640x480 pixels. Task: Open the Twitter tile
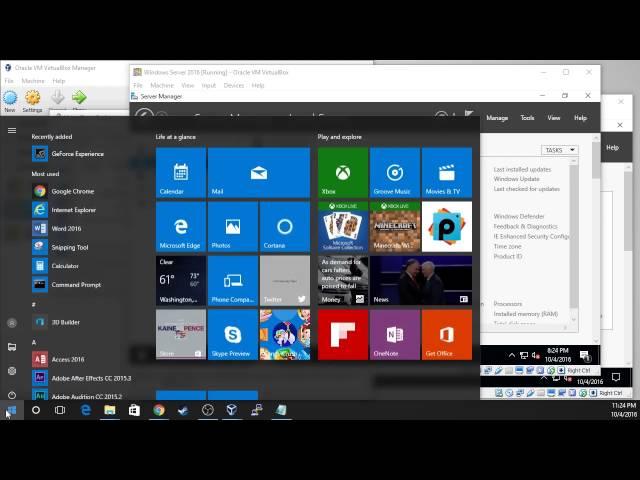285,280
